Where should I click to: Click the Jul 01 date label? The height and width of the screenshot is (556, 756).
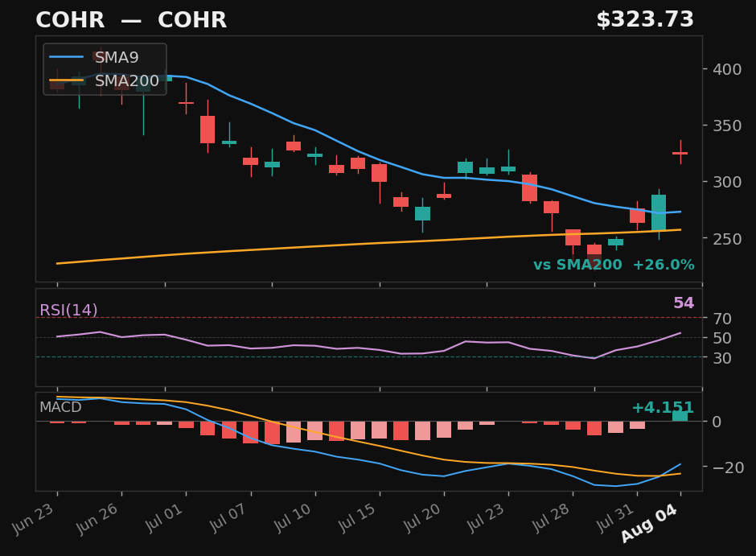[164, 518]
